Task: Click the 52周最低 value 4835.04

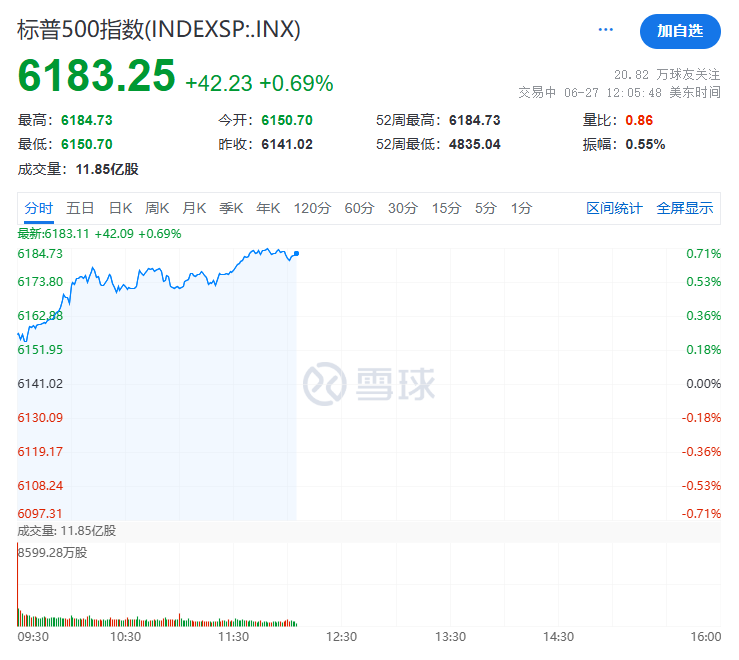Action: (475, 144)
